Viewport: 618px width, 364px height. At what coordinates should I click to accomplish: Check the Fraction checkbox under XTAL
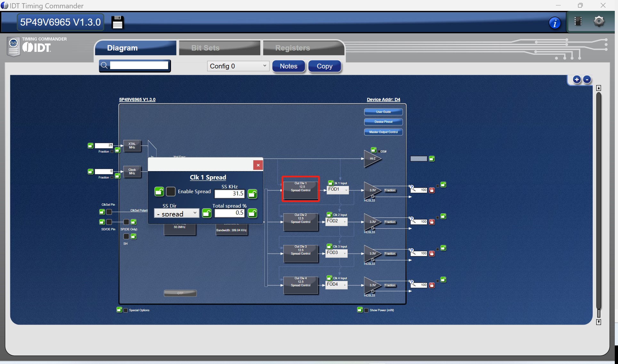point(112,152)
